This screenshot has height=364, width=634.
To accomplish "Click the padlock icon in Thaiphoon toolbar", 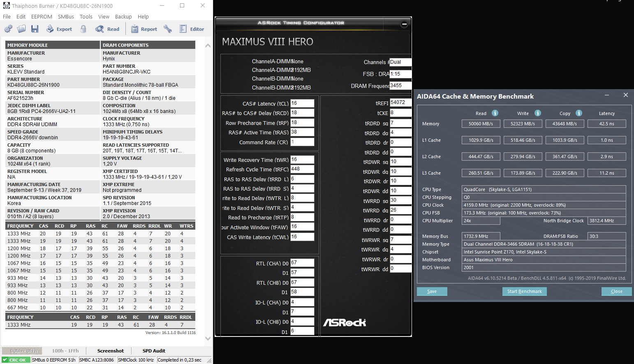I will tap(83, 29).
